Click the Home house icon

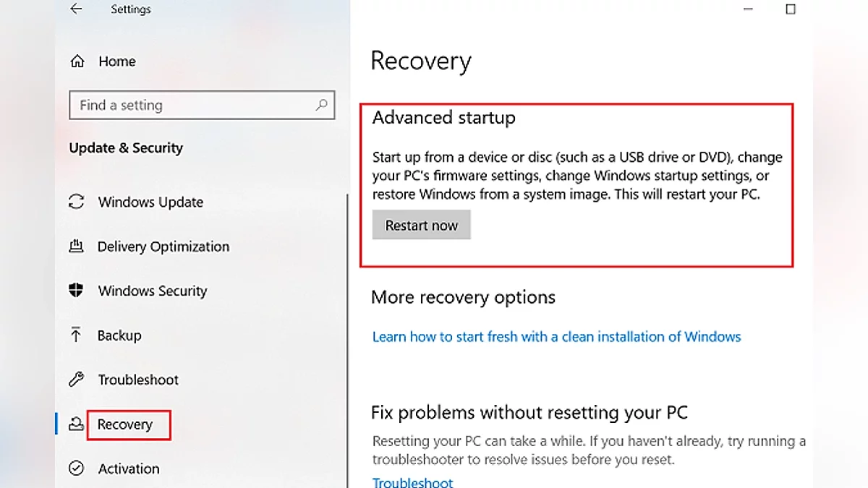click(77, 61)
